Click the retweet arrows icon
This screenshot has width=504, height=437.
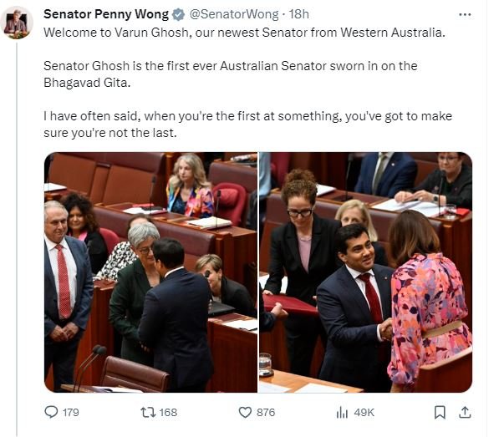148,412
